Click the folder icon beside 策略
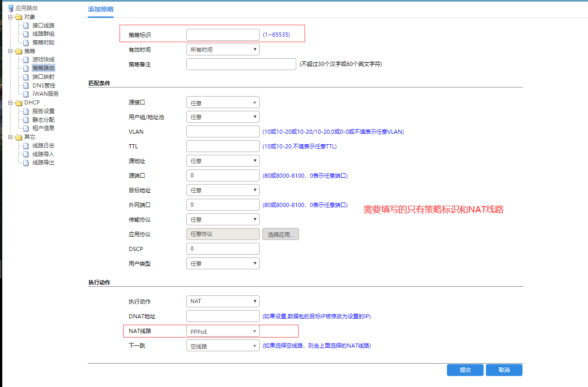 tap(19, 51)
